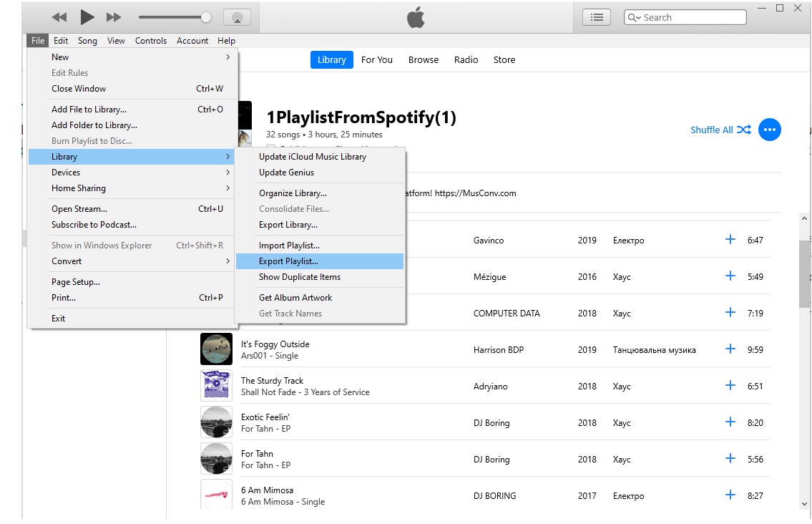Add 6 Am Mimosa with plus icon
The width and height of the screenshot is (812, 524).
730,495
